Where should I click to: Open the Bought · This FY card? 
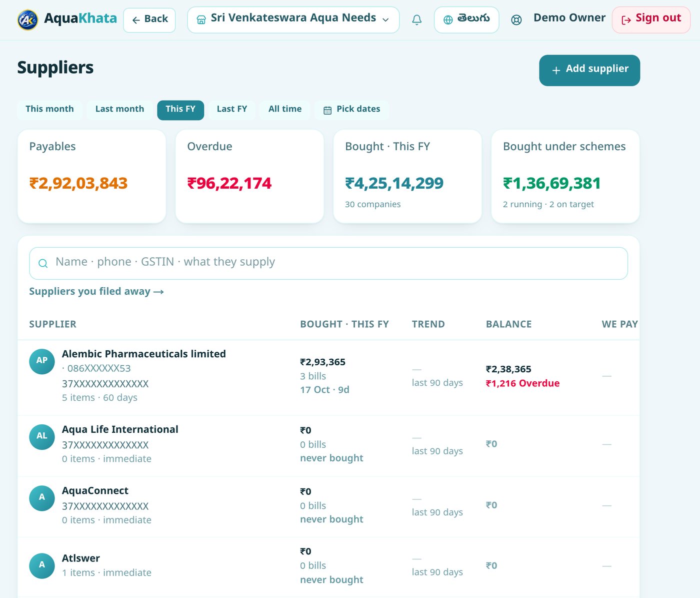407,176
